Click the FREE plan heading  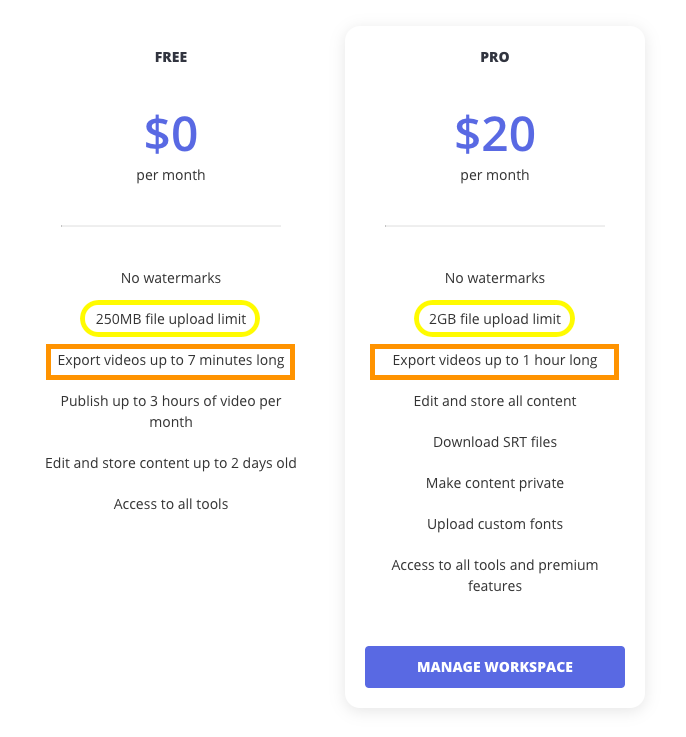coord(171,57)
